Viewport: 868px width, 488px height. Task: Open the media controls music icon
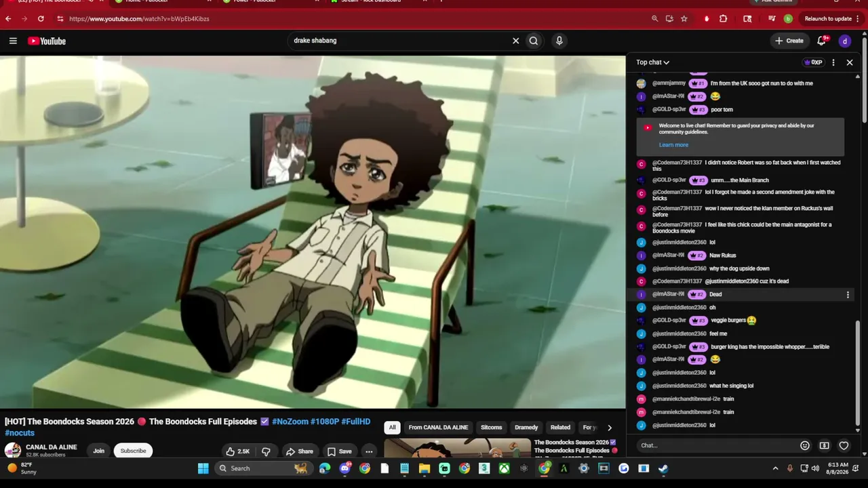click(772, 19)
